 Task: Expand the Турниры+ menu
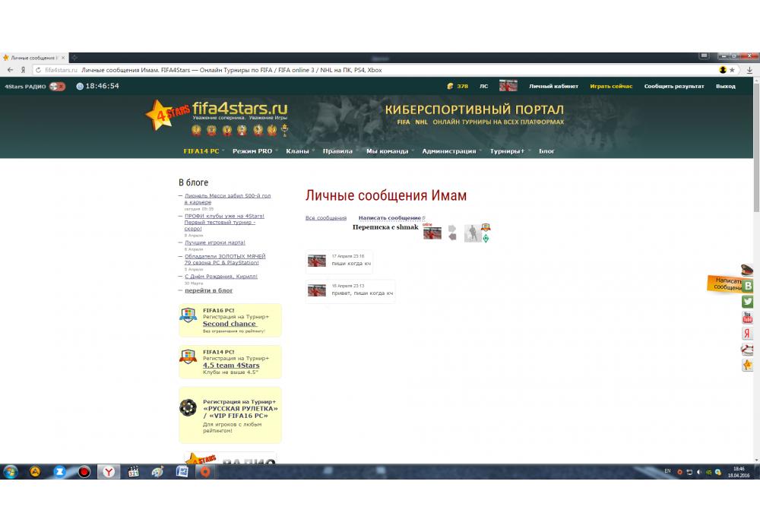pyautogui.click(x=507, y=151)
